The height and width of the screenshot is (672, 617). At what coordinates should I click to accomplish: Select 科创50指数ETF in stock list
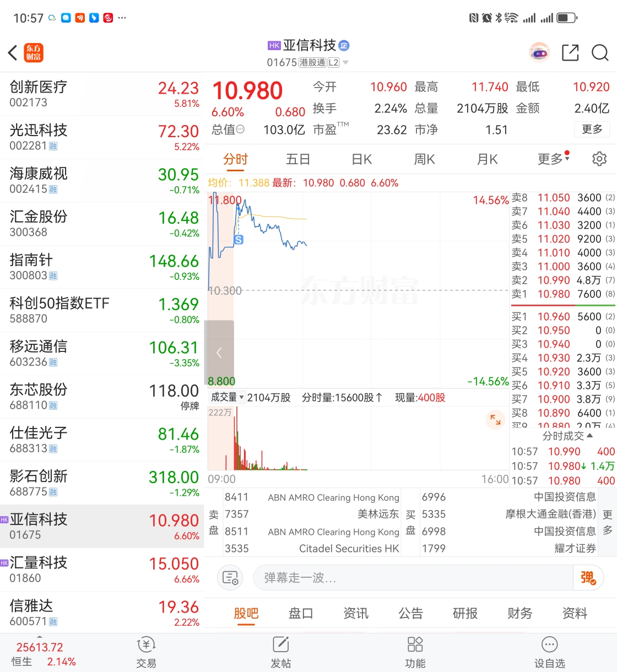(x=102, y=311)
